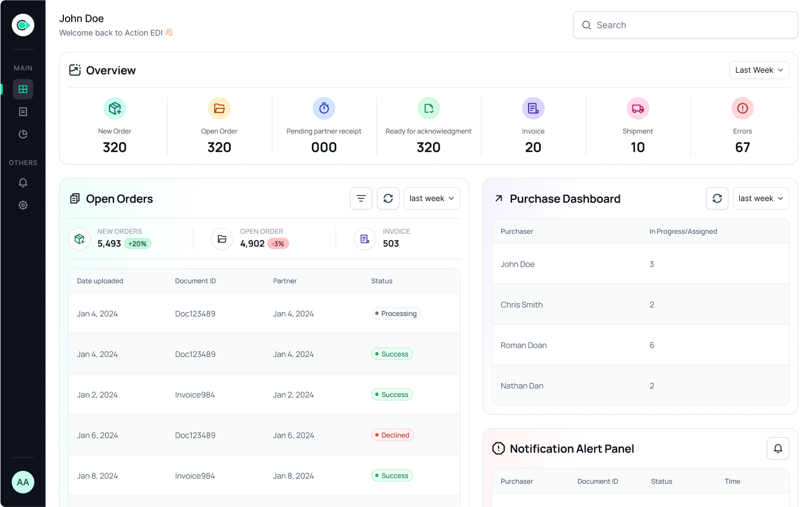Click the Time column header in notifications
The height and width of the screenshot is (507, 812).
732,481
